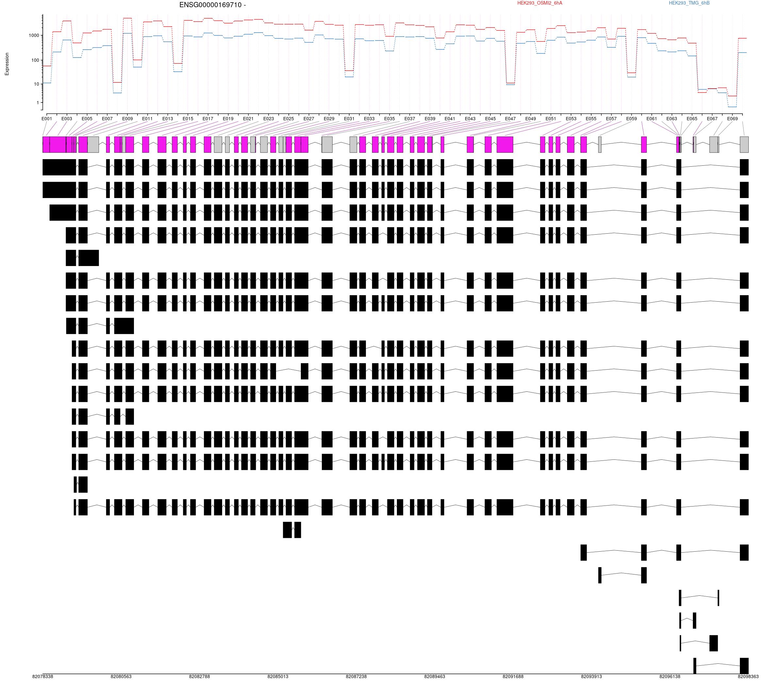Select the HEK293_OSMI2_6hA legend label
Viewport: 784px width, 683px height.
pos(539,3)
